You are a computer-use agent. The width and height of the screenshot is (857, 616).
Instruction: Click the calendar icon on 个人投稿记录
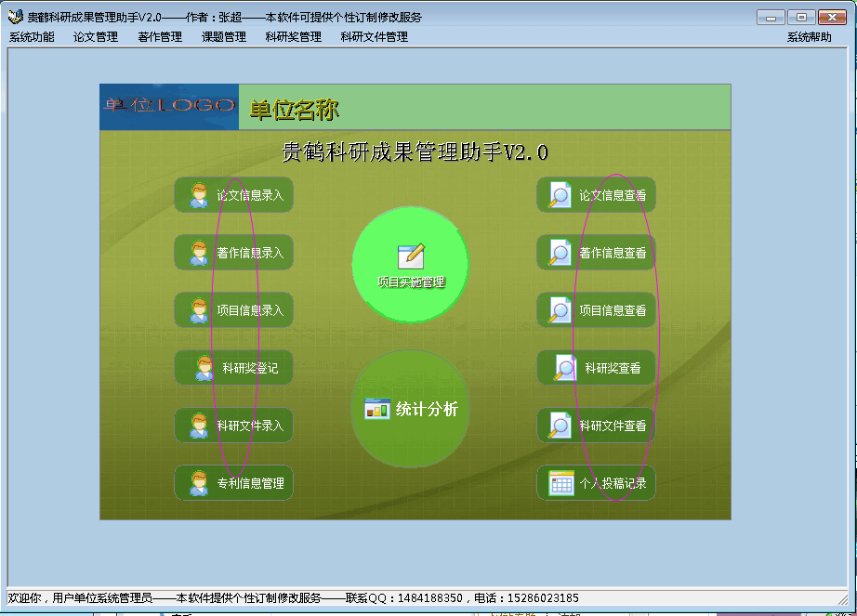pos(561,483)
